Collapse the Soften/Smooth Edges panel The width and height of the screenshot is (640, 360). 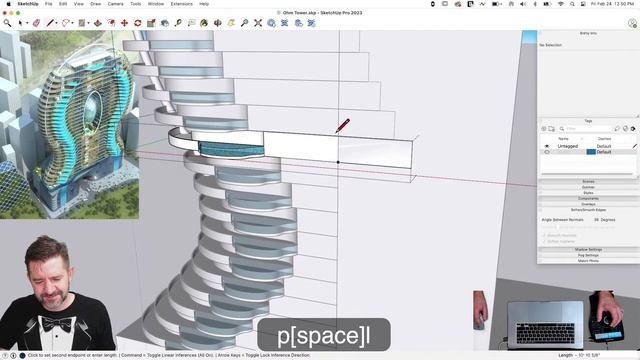(588, 210)
